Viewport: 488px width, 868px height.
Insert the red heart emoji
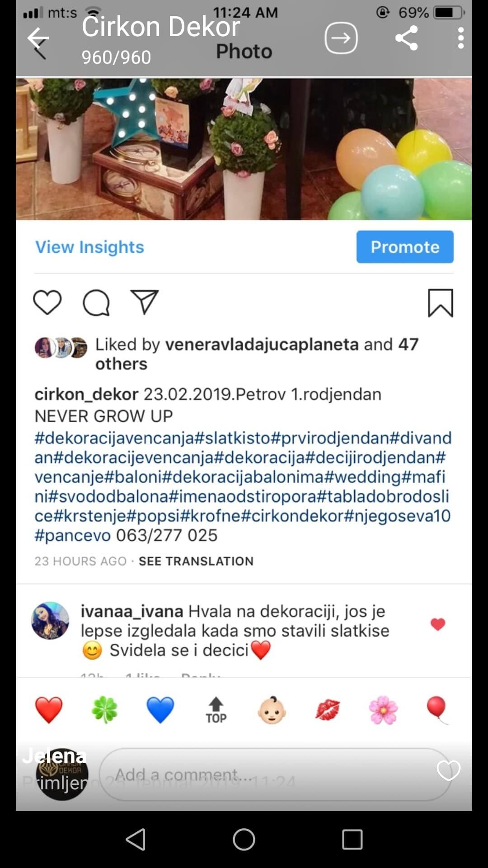pyautogui.click(x=49, y=710)
